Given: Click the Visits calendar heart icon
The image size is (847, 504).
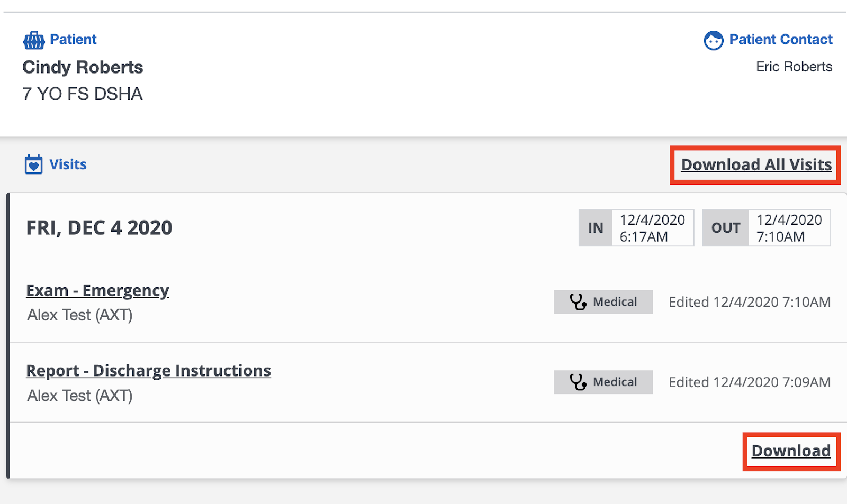Looking at the screenshot, I should tap(33, 164).
